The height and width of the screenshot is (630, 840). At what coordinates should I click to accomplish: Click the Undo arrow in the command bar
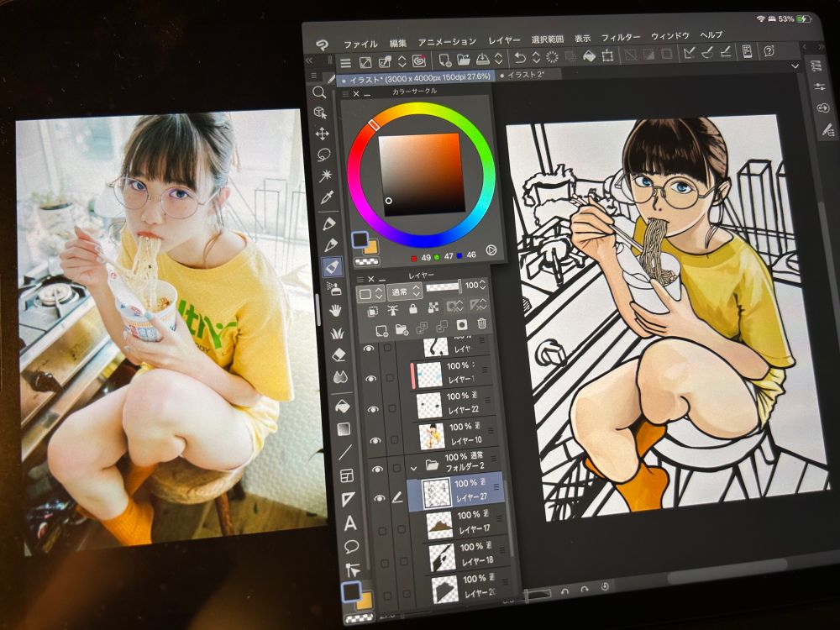[519, 57]
